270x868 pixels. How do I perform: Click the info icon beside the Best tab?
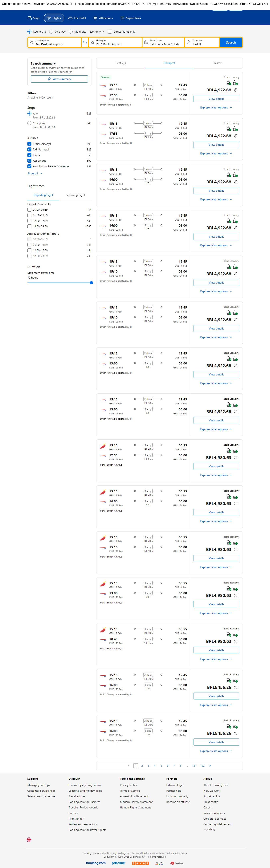click(x=124, y=63)
